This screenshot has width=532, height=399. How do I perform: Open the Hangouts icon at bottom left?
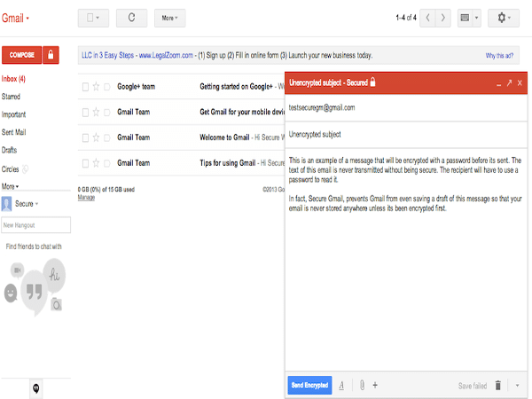point(36,387)
